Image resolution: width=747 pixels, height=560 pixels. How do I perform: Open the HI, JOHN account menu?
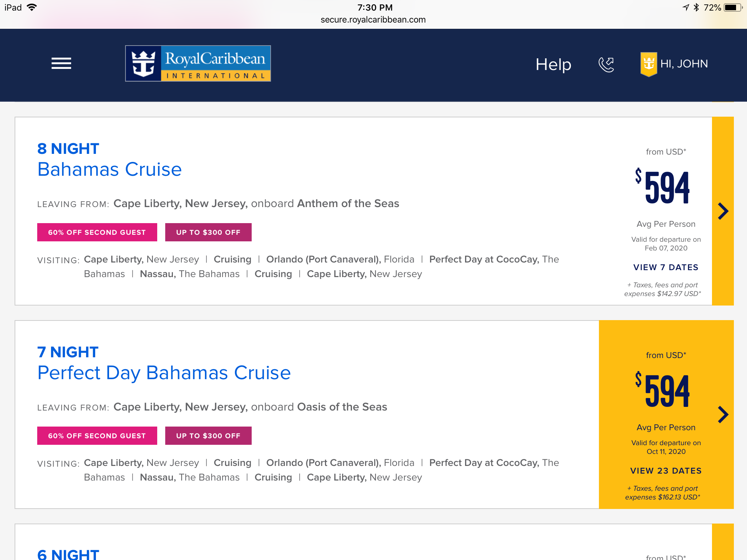(x=684, y=64)
